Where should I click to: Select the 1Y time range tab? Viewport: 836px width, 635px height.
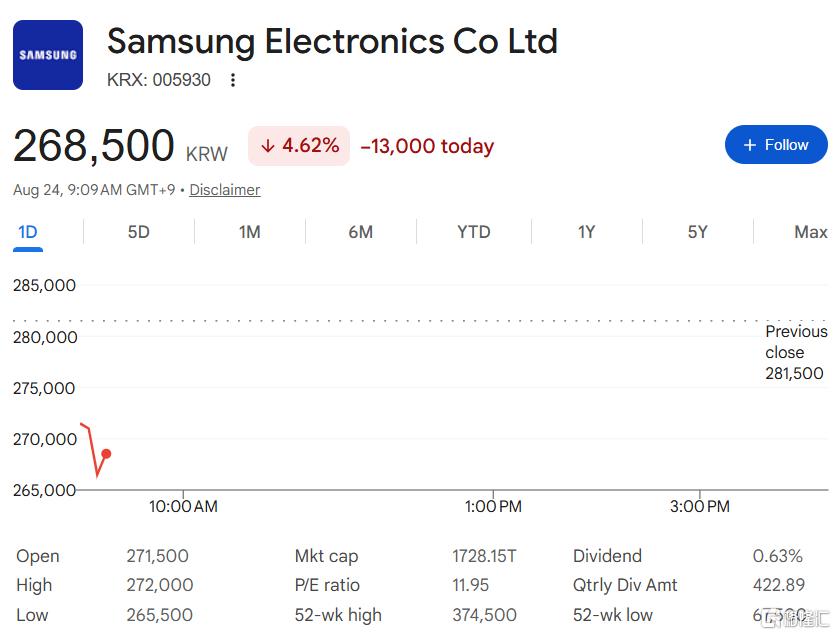586,232
